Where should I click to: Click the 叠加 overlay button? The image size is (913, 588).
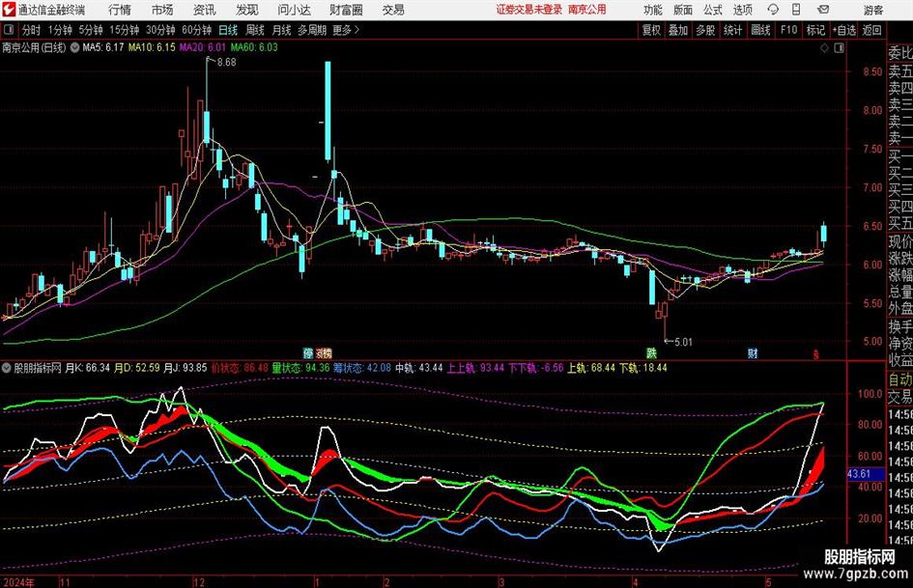[x=678, y=30]
